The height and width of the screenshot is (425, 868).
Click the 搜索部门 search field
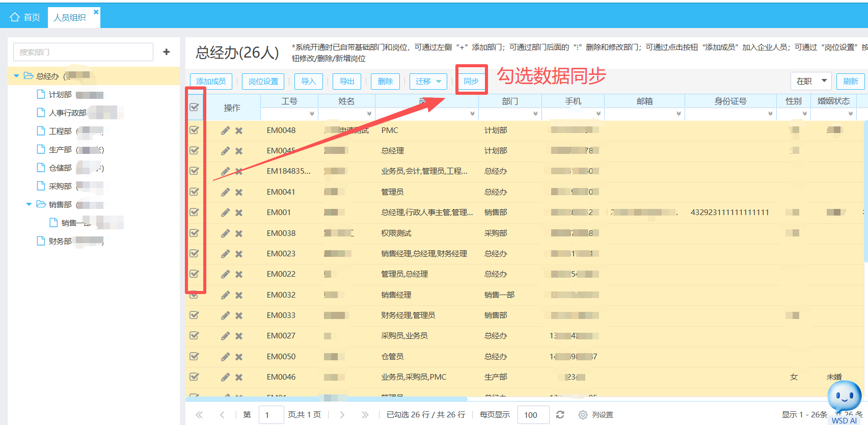(83, 52)
